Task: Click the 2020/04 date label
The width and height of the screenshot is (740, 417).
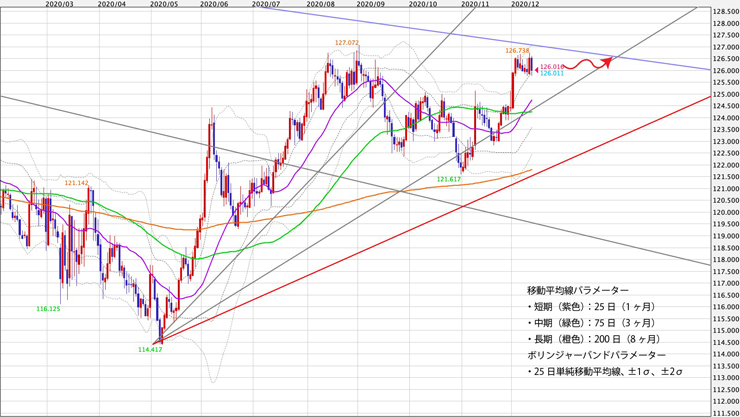Action: click(111, 4)
